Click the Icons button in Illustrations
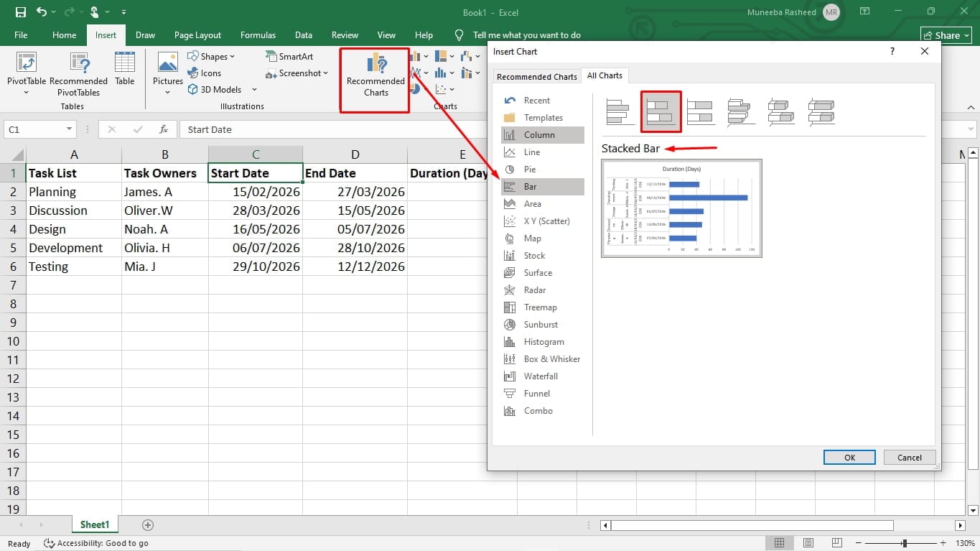This screenshot has width=980, height=551. 204,73
